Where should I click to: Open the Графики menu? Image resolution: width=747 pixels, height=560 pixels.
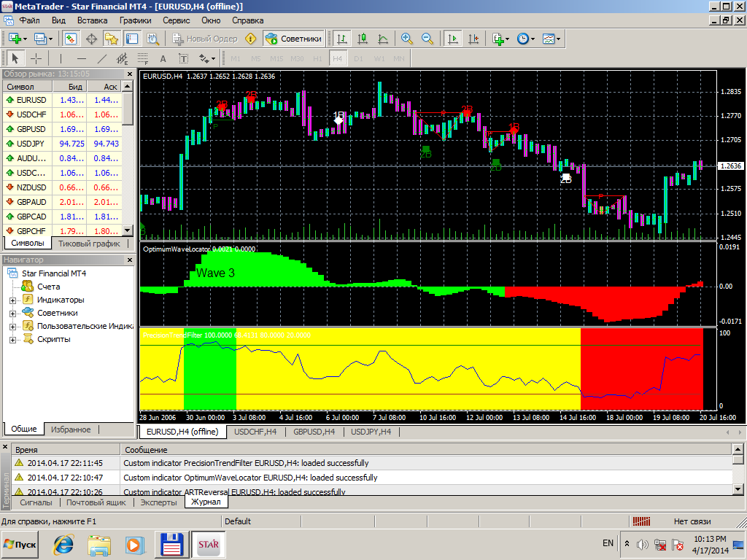(136, 20)
